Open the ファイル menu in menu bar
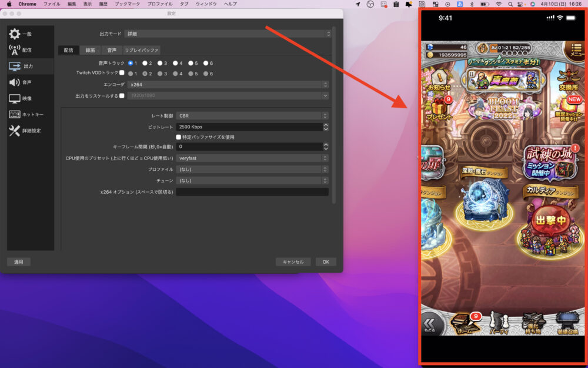This screenshot has height=368, width=588. [51, 4]
